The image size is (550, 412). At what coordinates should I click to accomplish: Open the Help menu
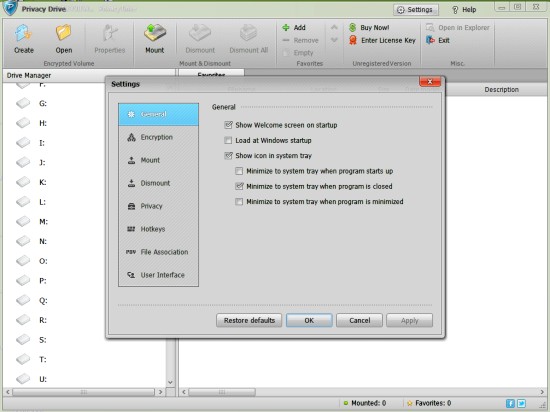pyautogui.click(x=464, y=10)
